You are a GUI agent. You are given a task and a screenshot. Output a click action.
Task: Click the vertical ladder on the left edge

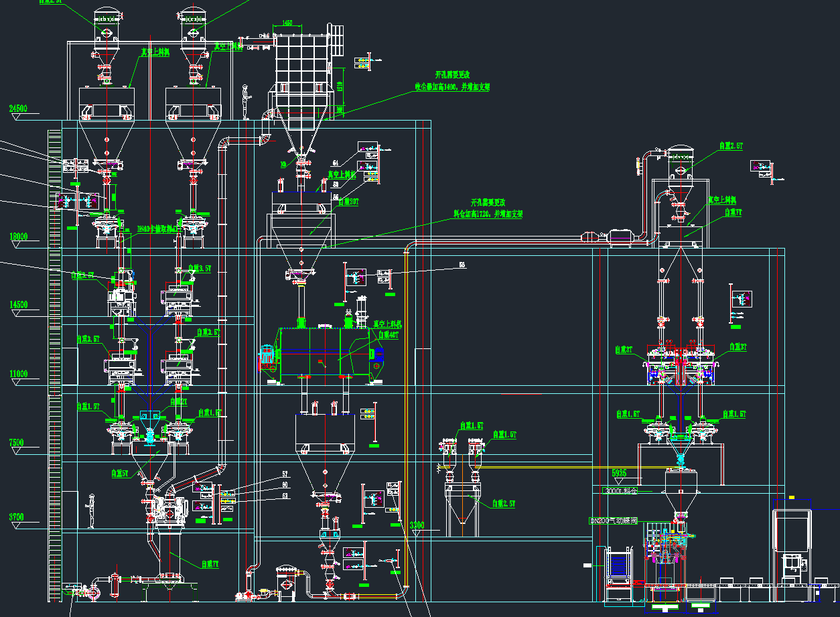click(x=54, y=362)
